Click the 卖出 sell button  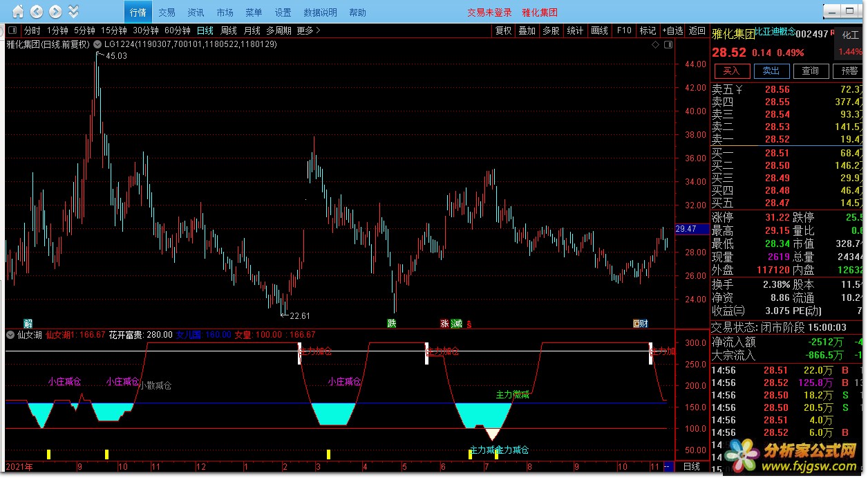(771, 71)
